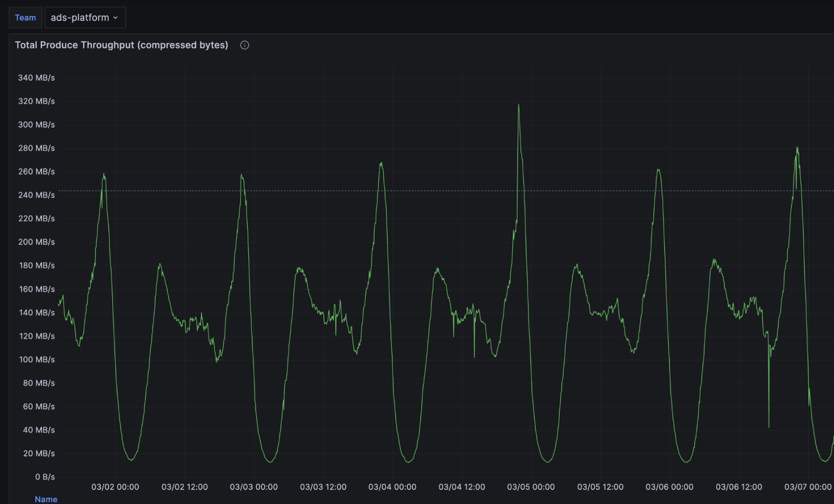Click the 340 MB/s axis label
Image resolution: width=834 pixels, height=504 pixels.
coord(36,78)
